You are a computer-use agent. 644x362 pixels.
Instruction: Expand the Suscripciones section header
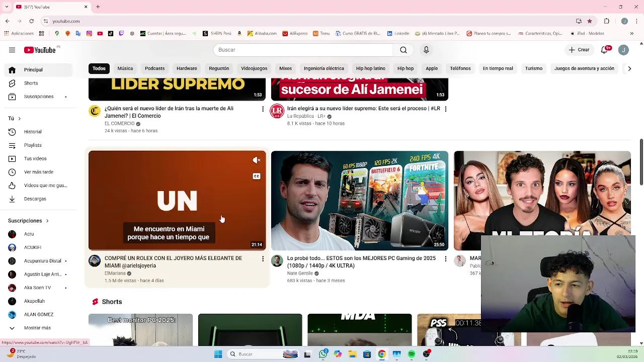[28, 221]
